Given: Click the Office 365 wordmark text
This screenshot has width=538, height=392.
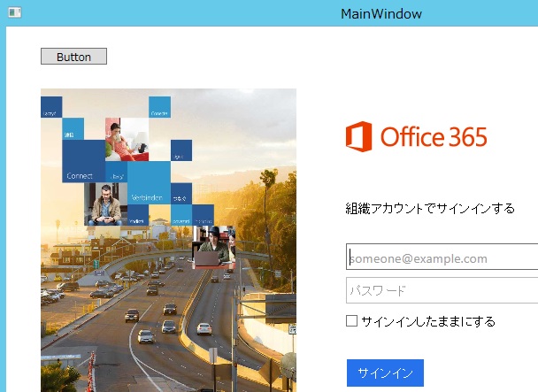Looking at the screenshot, I should [434, 136].
